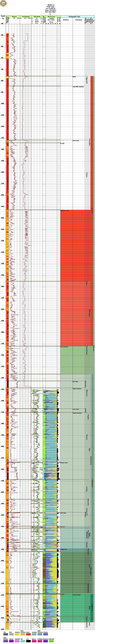This screenshot has height=644, width=123.
Task: Click the 'Topeka Limestone' formation label
Action: [77, 413]
